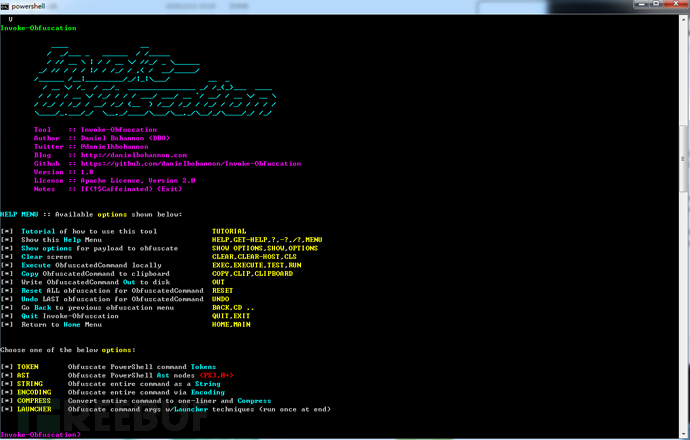Click the 'powershell' title text
Image resolution: width=690 pixels, height=440 pixels.
28,7
